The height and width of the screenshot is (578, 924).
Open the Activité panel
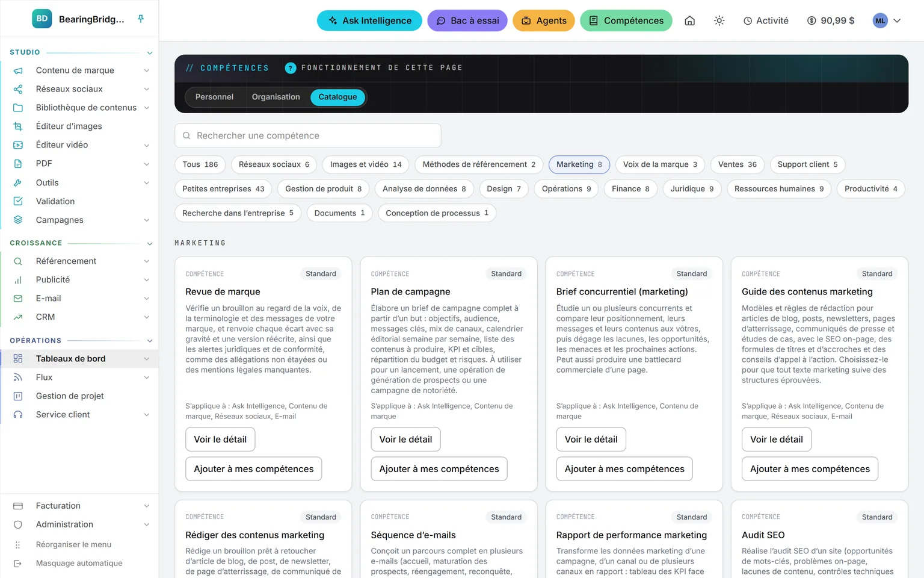tap(766, 20)
